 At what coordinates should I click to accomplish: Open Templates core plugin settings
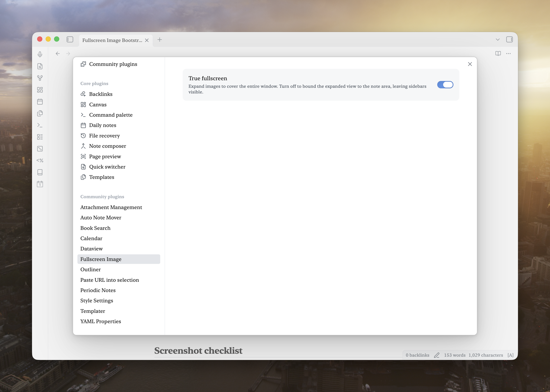coord(119,177)
